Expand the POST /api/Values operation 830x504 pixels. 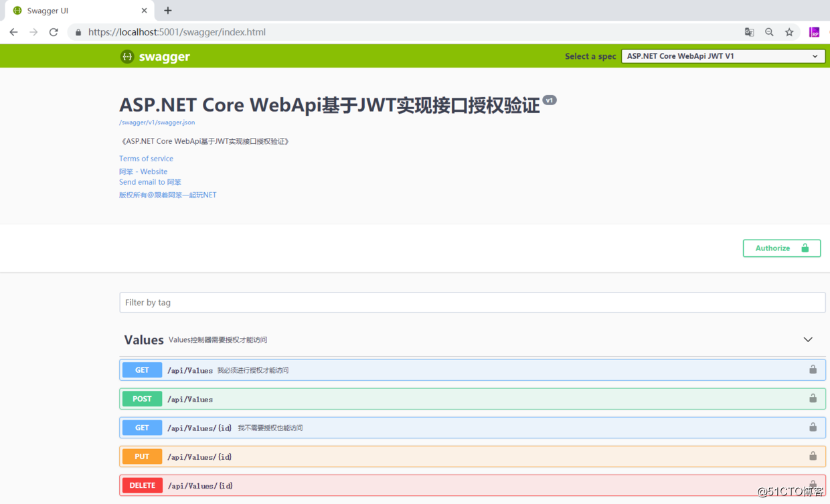coord(472,399)
